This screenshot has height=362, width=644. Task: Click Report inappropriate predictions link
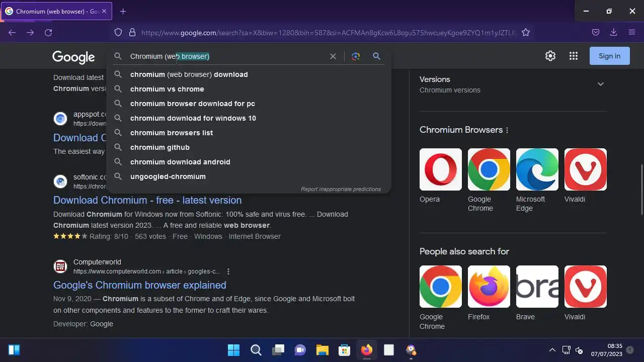coord(341,189)
